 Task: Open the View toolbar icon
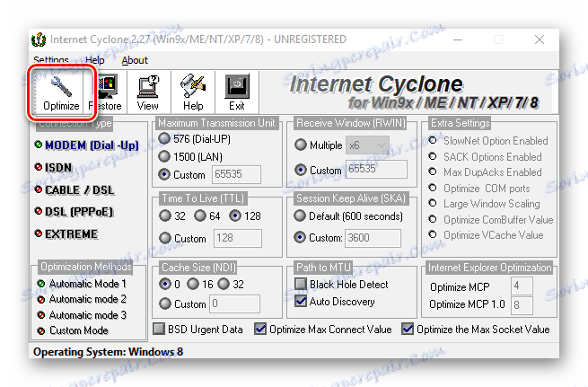148,86
